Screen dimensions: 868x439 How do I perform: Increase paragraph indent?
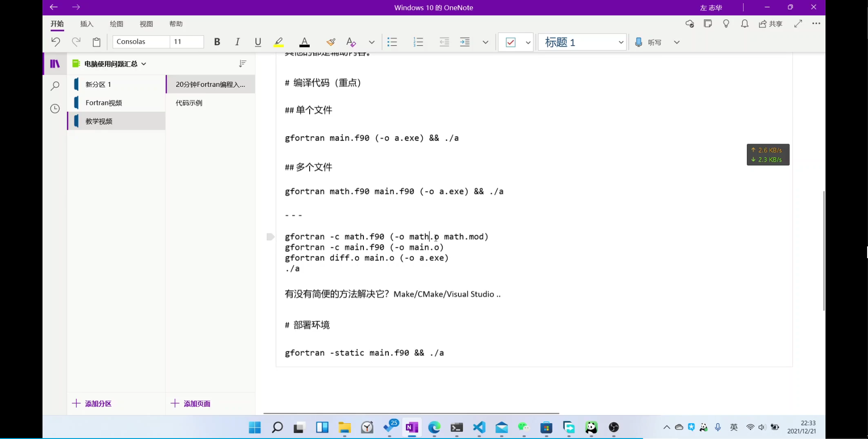pyautogui.click(x=465, y=42)
